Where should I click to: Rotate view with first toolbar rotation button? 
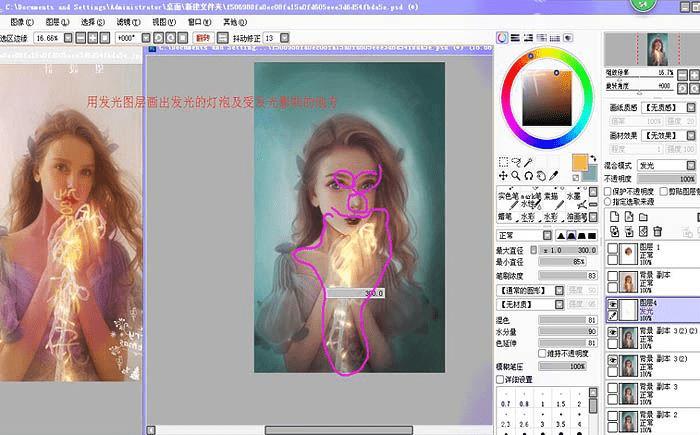pyautogui.click(x=158, y=38)
